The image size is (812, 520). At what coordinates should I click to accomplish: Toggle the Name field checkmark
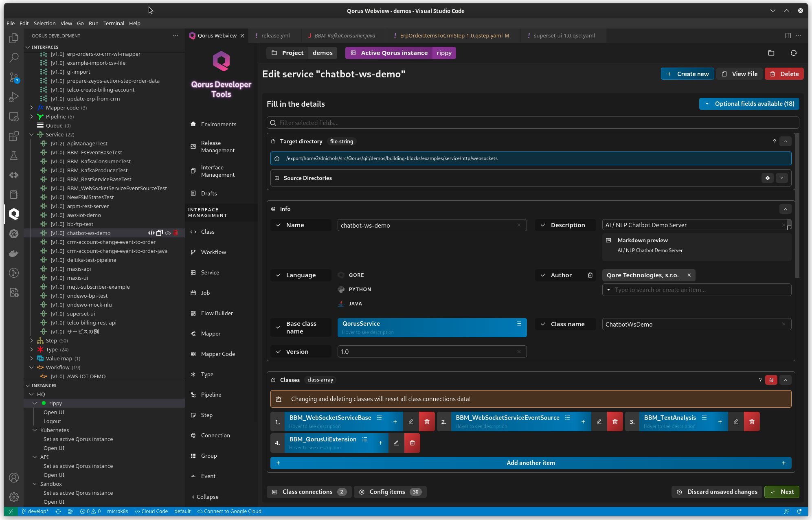pyautogui.click(x=278, y=225)
